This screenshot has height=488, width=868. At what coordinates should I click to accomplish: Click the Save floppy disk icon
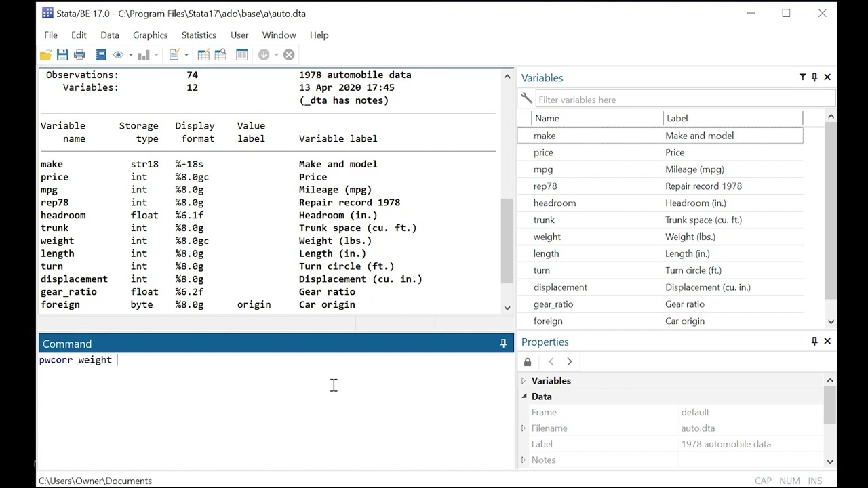pos(62,55)
